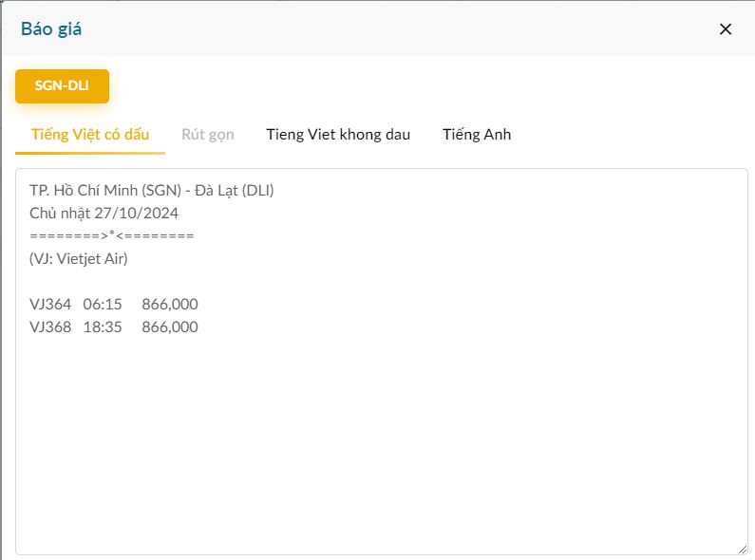Click departure time 06:15

(x=103, y=305)
